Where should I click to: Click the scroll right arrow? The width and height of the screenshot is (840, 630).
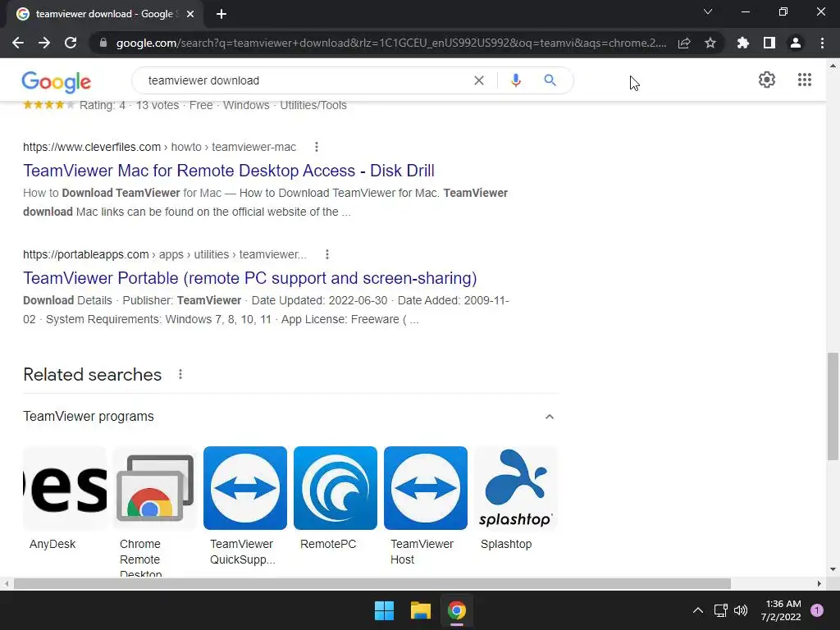[x=819, y=583]
